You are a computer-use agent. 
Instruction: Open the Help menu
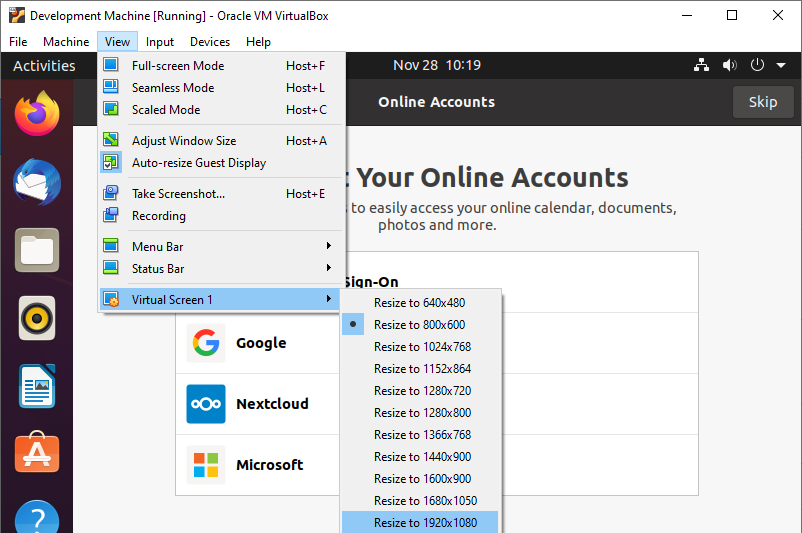tap(258, 41)
